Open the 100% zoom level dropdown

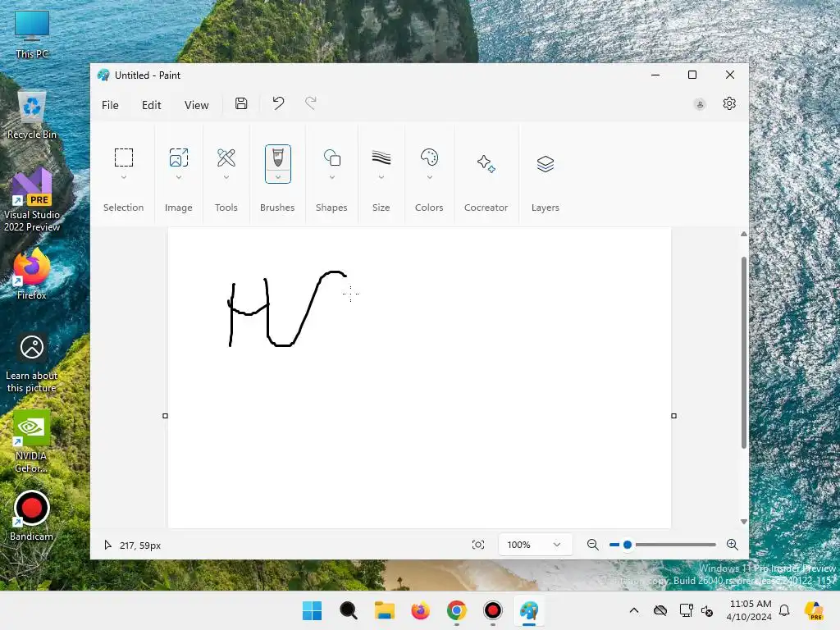pos(535,545)
